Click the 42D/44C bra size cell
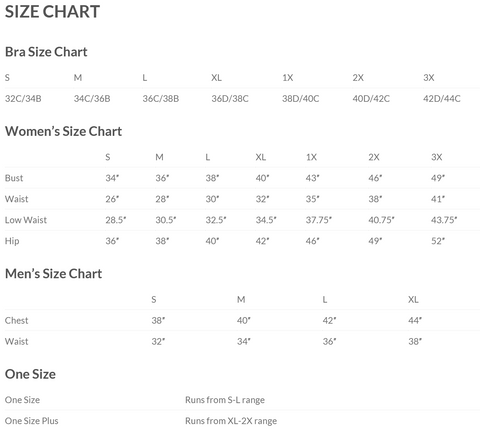Image resolution: width=480 pixels, height=443 pixels. tap(442, 99)
